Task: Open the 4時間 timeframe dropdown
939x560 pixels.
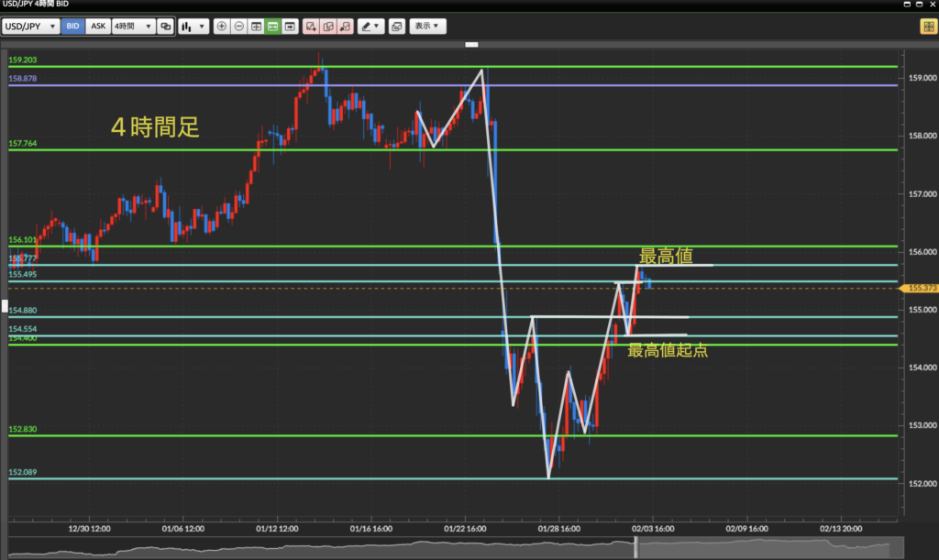Action: (x=133, y=27)
